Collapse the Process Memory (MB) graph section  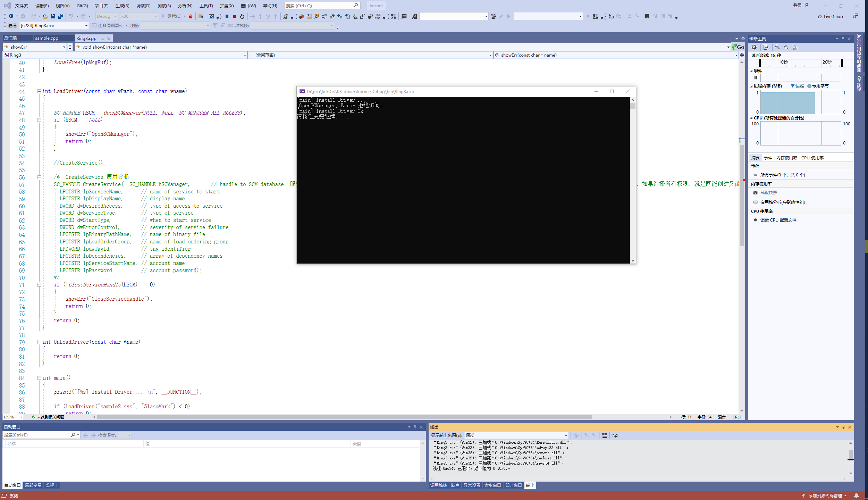point(751,86)
